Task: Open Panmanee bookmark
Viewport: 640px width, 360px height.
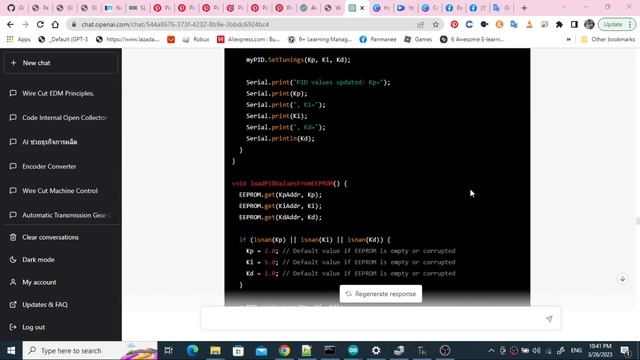Action: pos(378,39)
